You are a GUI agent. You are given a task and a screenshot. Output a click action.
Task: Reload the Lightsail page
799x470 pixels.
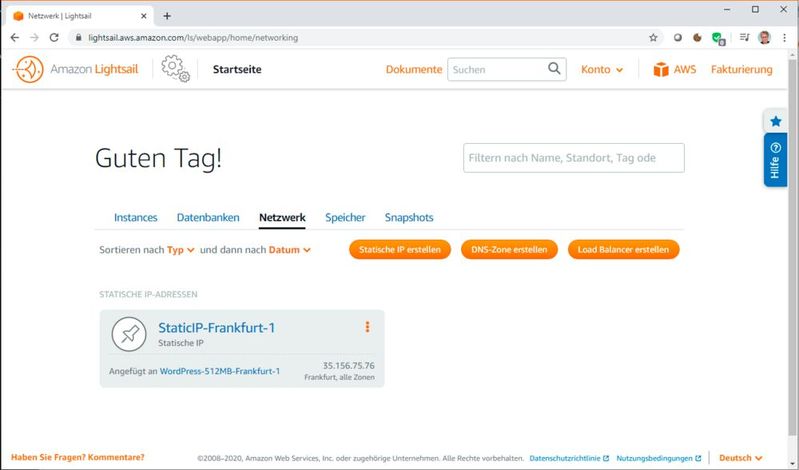tap(54, 38)
